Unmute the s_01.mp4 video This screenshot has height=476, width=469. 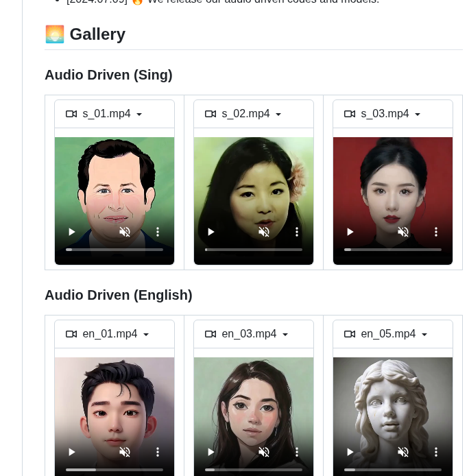tap(125, 232)
